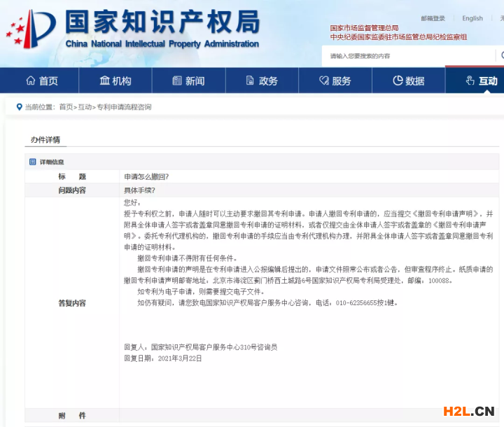The image size is (504, 427).
Task: Open the 机构 navigation menu item
Action: coord(115,80)
